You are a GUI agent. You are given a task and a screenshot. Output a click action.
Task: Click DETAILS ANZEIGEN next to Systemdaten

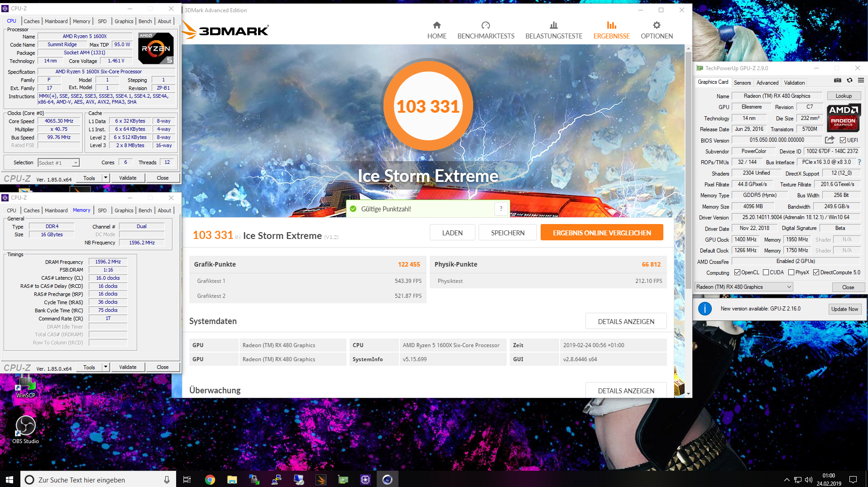pos(626,321)
